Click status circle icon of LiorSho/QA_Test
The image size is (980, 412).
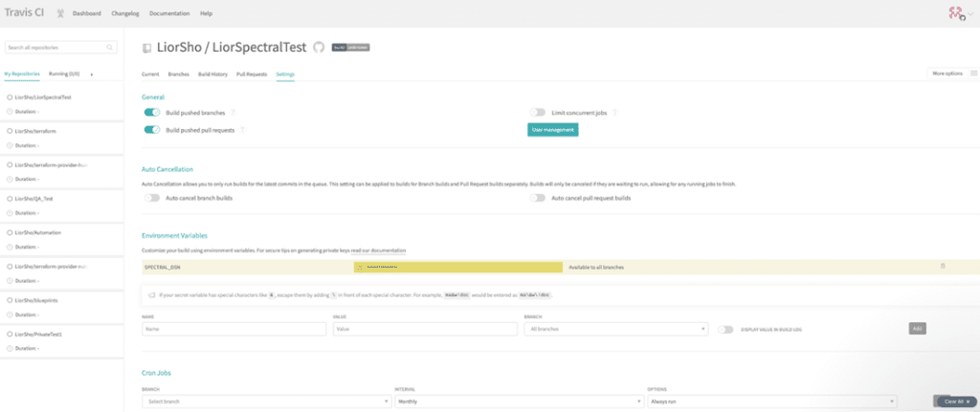(x=10, y=199)
